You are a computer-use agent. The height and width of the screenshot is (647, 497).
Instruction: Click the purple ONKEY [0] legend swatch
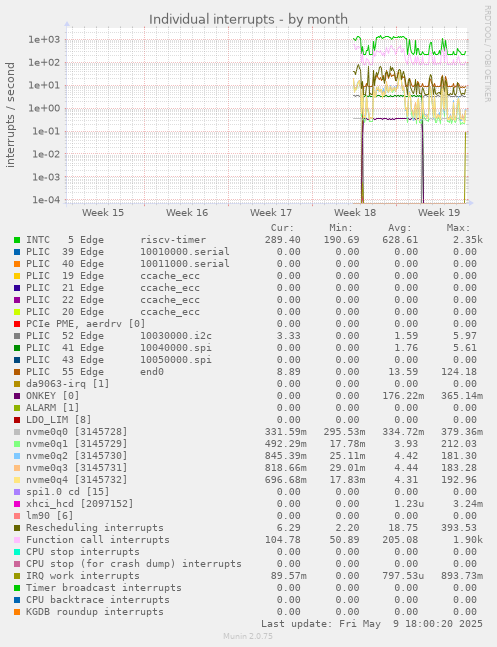click(x=17, y=396)
